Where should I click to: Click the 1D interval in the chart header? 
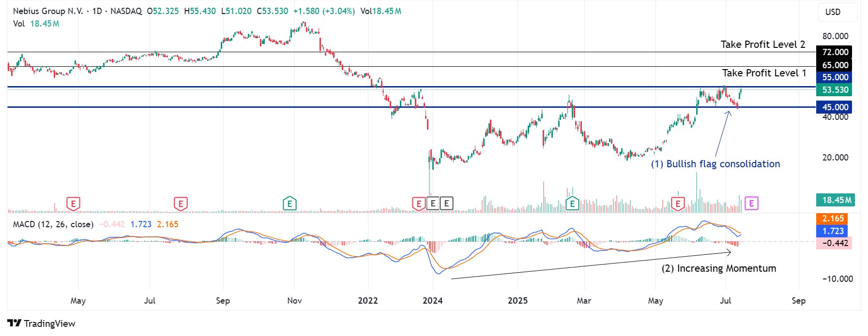pos(97,11)
